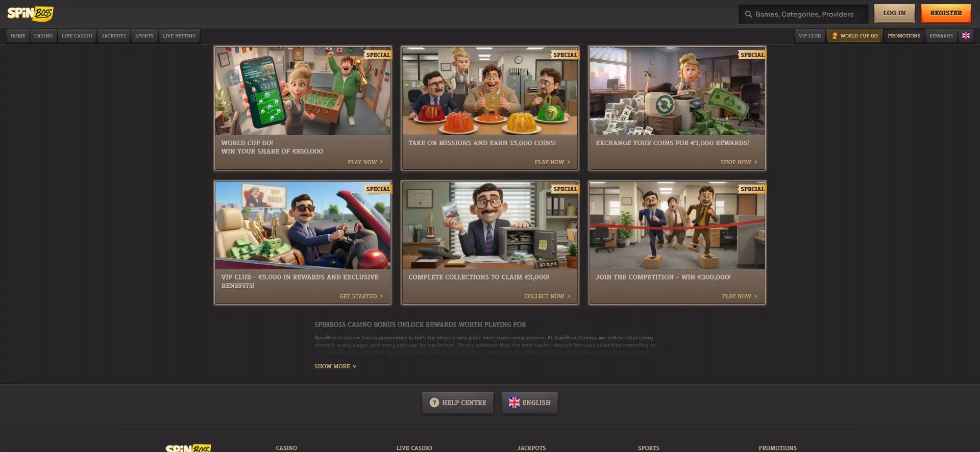
Task: Click 'Complete collections to claim €5,000' title
Action: [479, 278]
